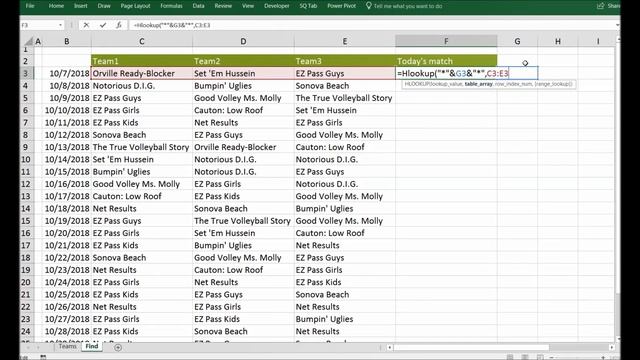Expand the Name Box dropdown
640x360 pixels.
(x=60, y=25)
